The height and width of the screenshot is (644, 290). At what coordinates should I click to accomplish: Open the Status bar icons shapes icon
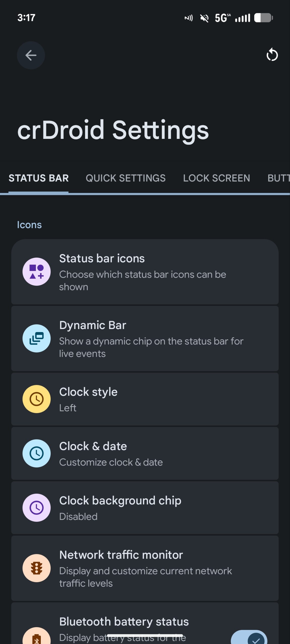pos(37,272)
